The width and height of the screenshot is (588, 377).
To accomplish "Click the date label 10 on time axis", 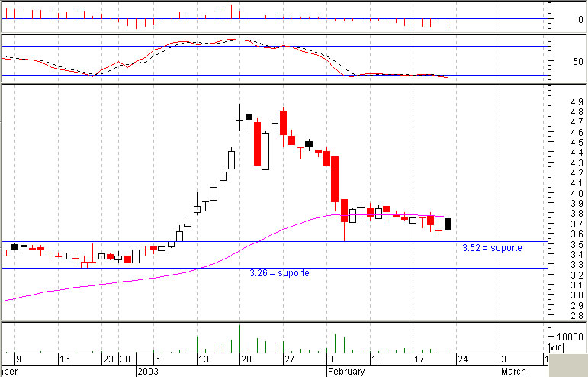I will tap(376, 359).
